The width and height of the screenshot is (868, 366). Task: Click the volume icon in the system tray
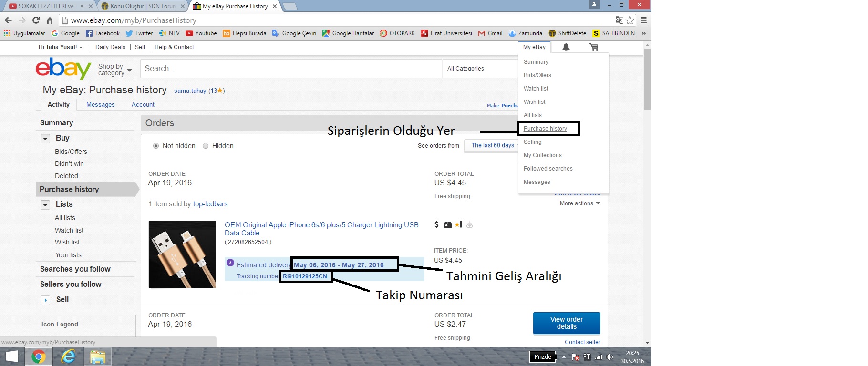610,357
